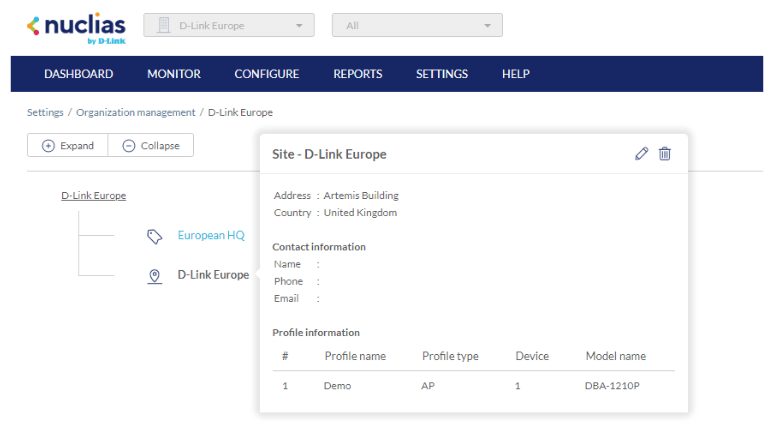Click the tag icon beside European HQ
The image size is (771, 439).
(154, 236)
